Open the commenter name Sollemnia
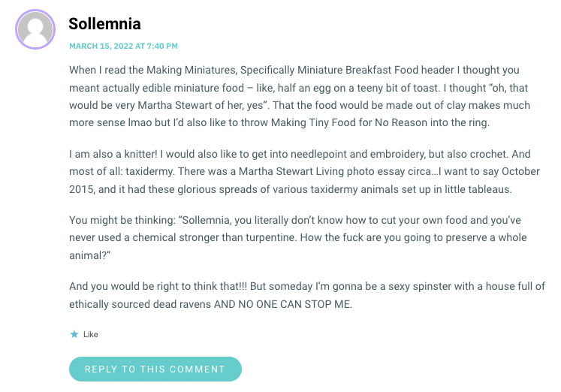The height and width of the screenshot is (392, 561). 104,24
